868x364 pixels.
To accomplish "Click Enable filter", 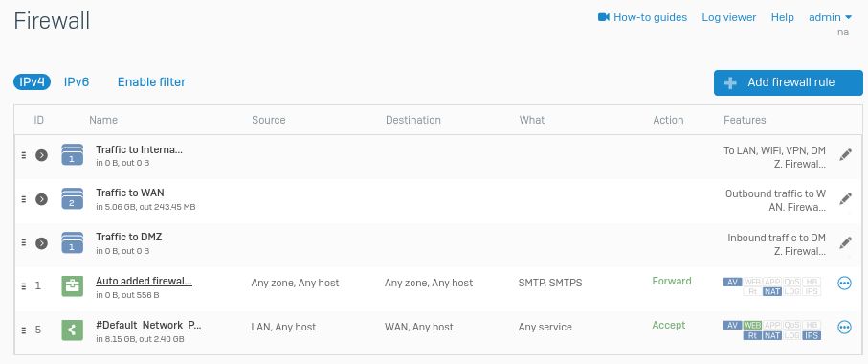I will (x=151, y=82).
